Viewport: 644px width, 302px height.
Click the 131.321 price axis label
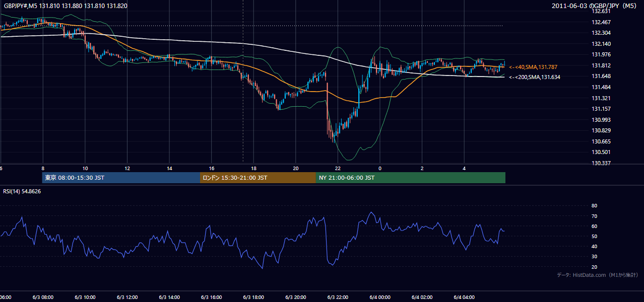coord(601,98)
